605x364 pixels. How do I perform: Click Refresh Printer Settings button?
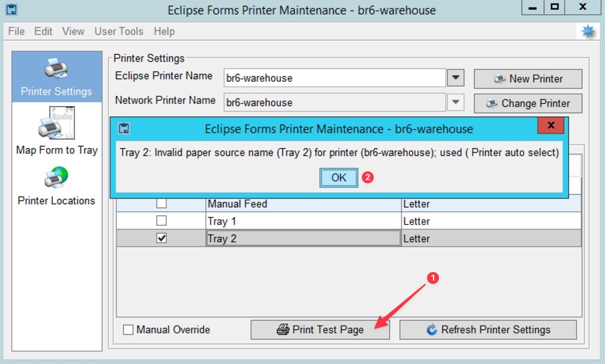[488, 330]
